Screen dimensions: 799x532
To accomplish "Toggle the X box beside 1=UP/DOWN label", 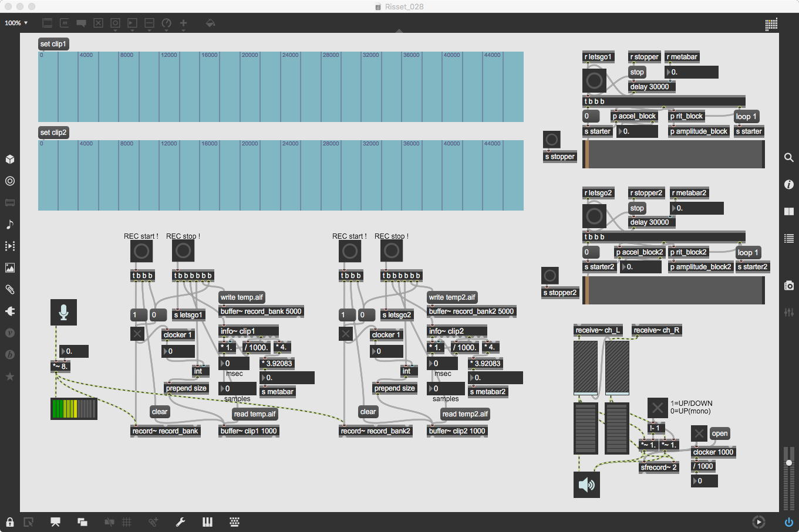I will click(x=658, y=408).
